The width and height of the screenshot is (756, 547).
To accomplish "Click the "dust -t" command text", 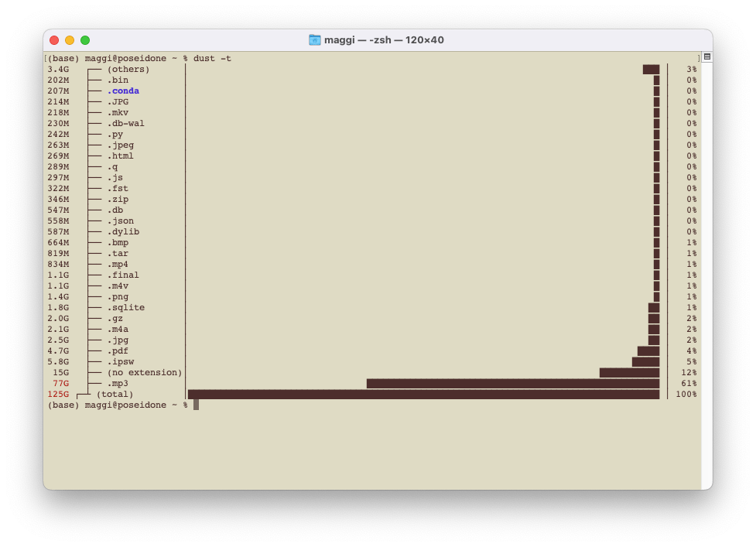I will point(212,59).
